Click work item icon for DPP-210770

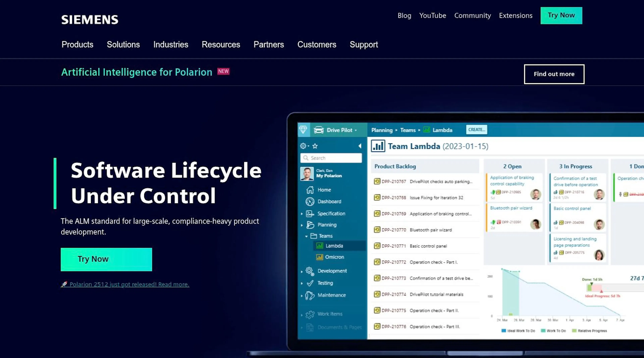point(377,229)
